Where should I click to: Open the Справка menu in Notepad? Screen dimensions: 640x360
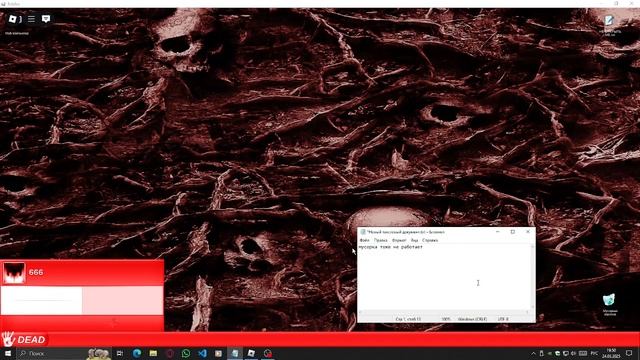[430, 240]
